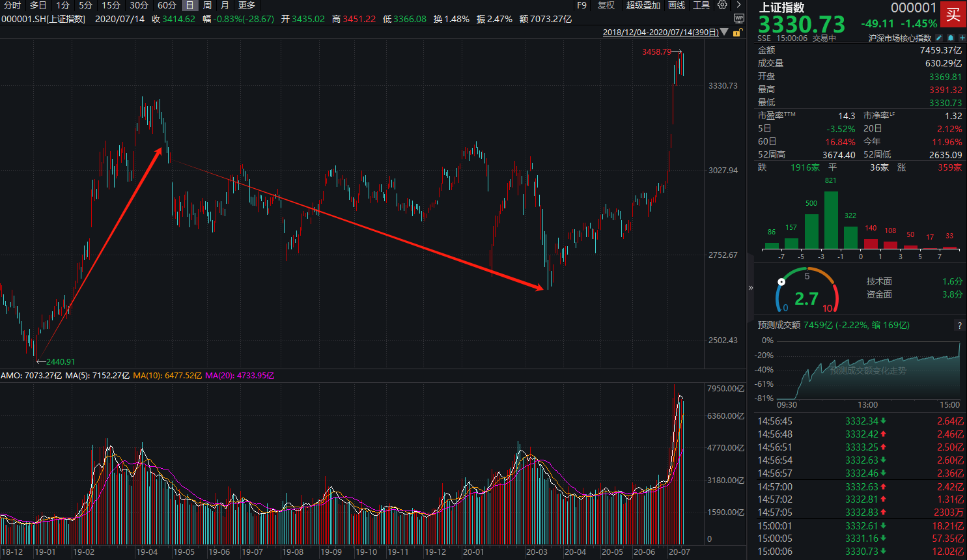This screenshot has height=560, width=967.
Task: Switch to the 周 weekly period
Action: point(207,5)
